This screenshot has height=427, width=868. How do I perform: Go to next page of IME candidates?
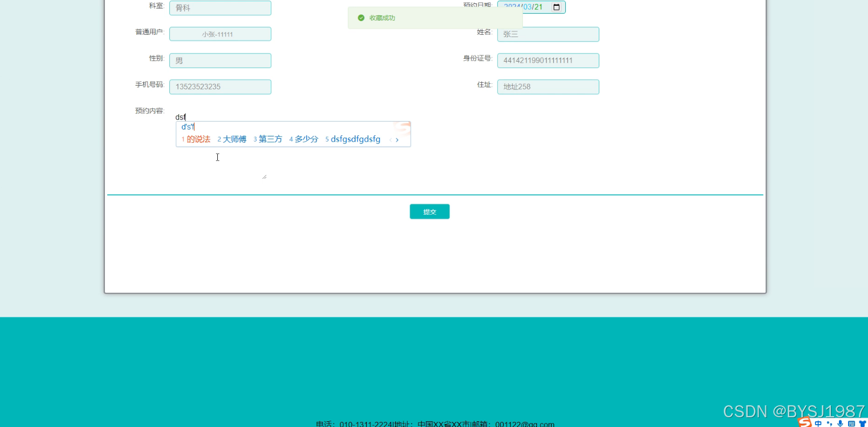click(397, 140)
